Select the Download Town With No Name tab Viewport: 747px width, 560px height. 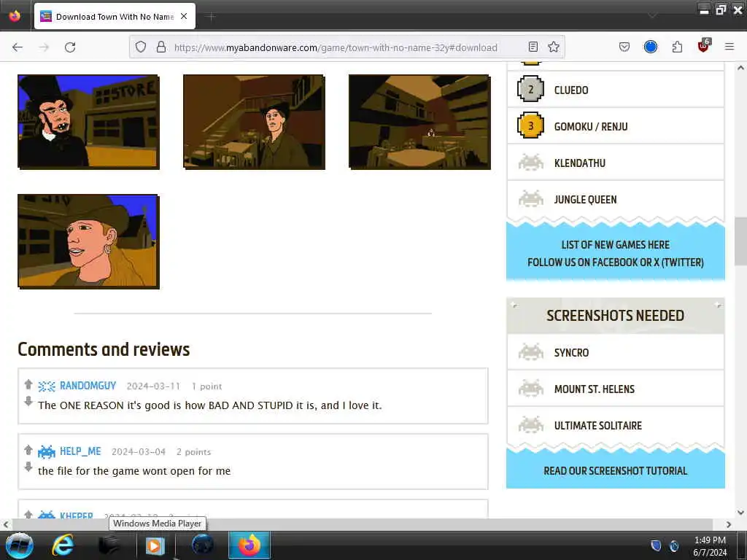point(115,16)
